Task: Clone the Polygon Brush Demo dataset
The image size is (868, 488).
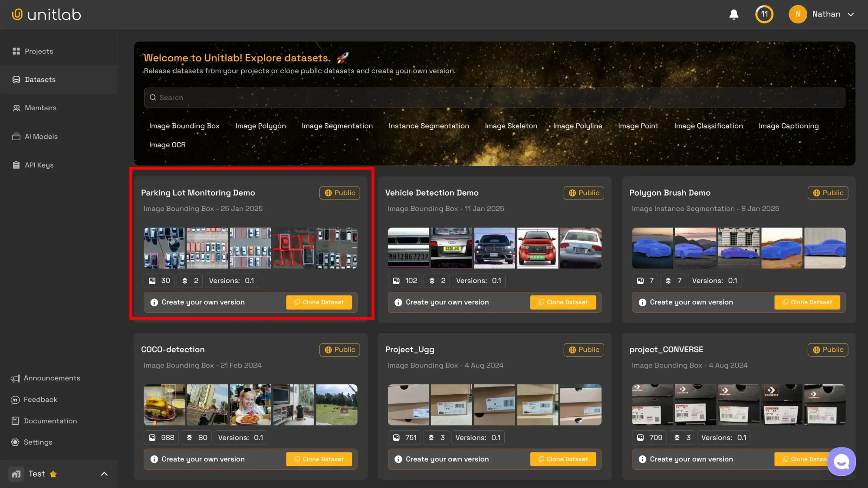Action: point(807,302)
